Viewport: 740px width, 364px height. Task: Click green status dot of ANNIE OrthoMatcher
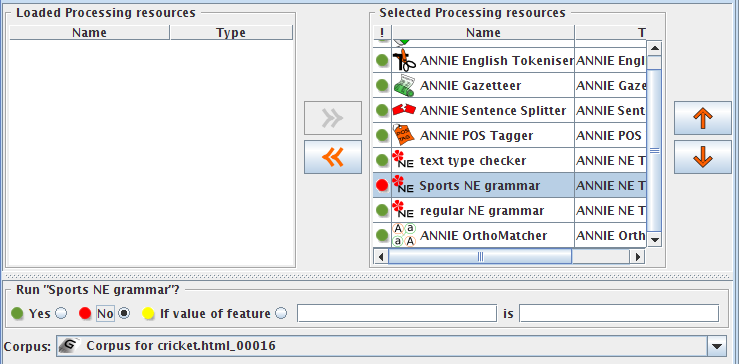[x=382, y=235]
